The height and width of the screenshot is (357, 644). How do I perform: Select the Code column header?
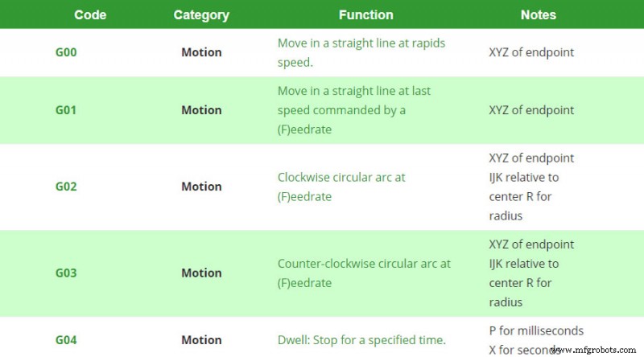tap(90, 14)
